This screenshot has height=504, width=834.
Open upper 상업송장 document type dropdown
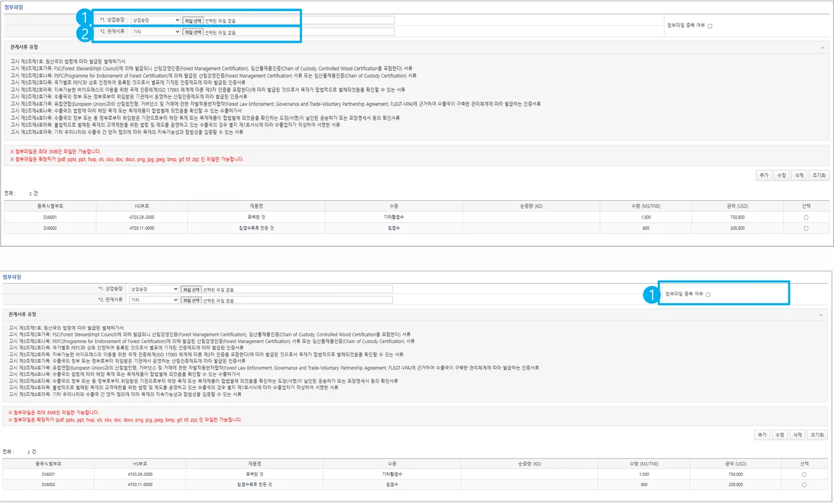155,20
